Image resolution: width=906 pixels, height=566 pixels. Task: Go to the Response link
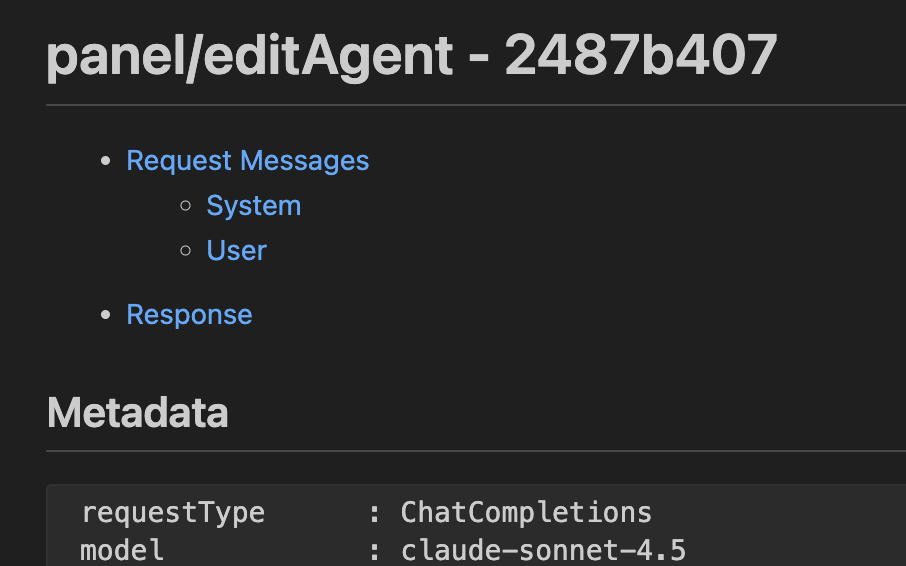click(189, 315)
